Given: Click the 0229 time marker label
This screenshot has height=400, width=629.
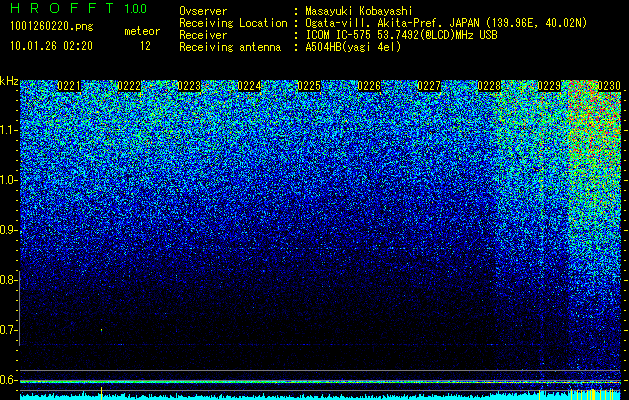Looking at the screenshot, I should pyautogui.click(x=549, y=86).
